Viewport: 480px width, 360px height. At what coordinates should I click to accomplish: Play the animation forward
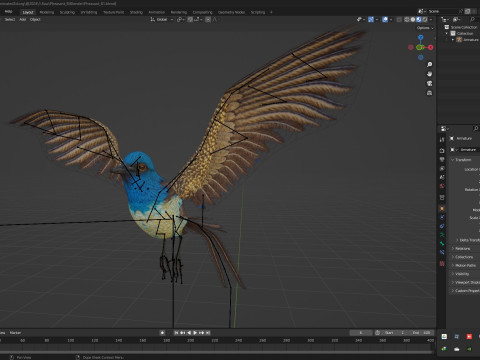click(195, 333)
